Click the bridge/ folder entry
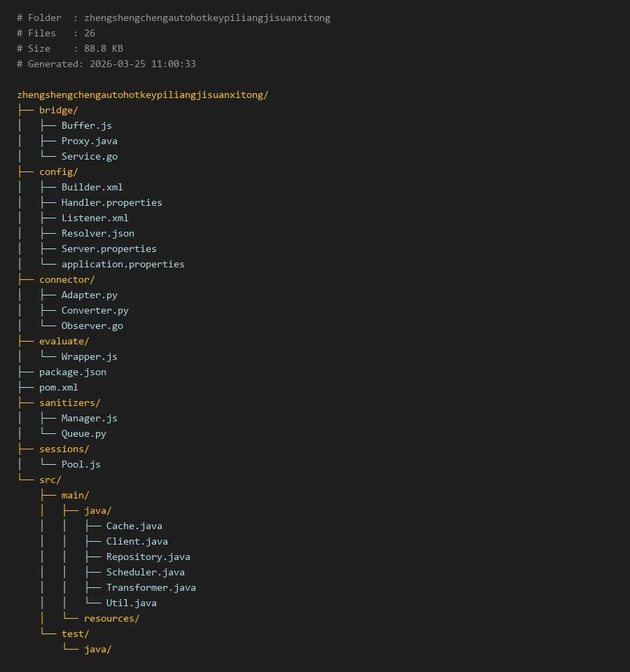 tap(58, 110)
